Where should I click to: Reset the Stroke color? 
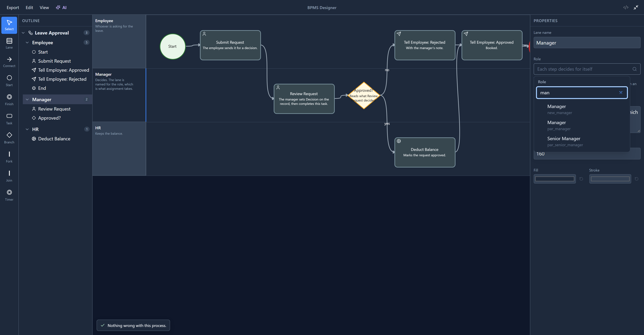coord(636,179)
